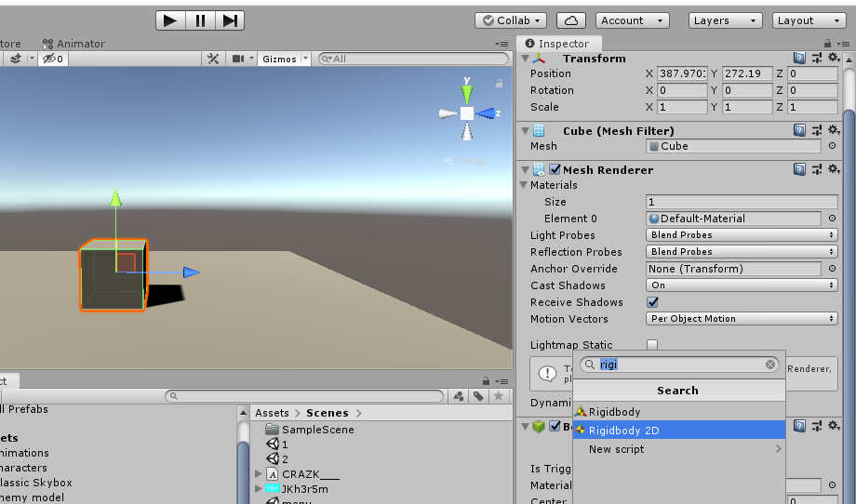
Task: Open the Light Probes dropdown
Action: coord(742,235)
